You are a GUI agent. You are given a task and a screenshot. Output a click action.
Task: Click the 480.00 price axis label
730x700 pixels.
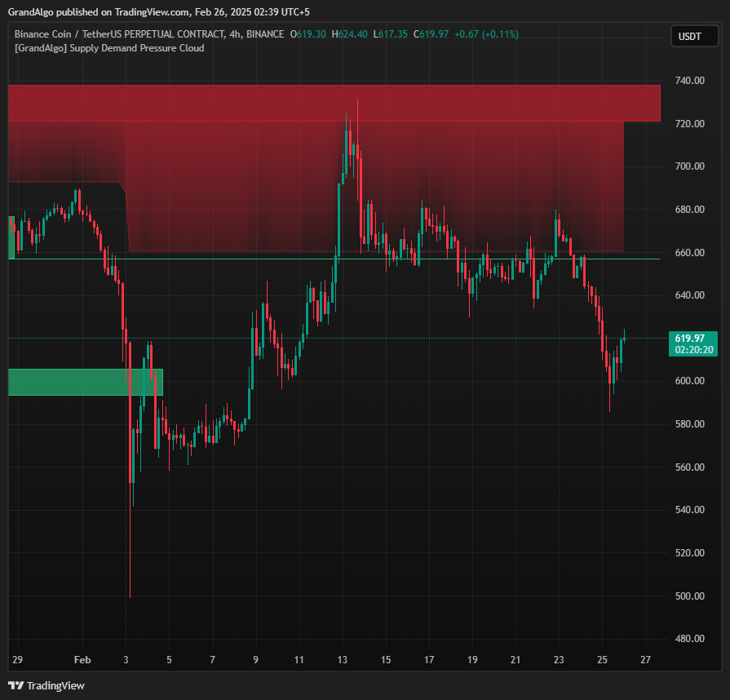[689, 639]
